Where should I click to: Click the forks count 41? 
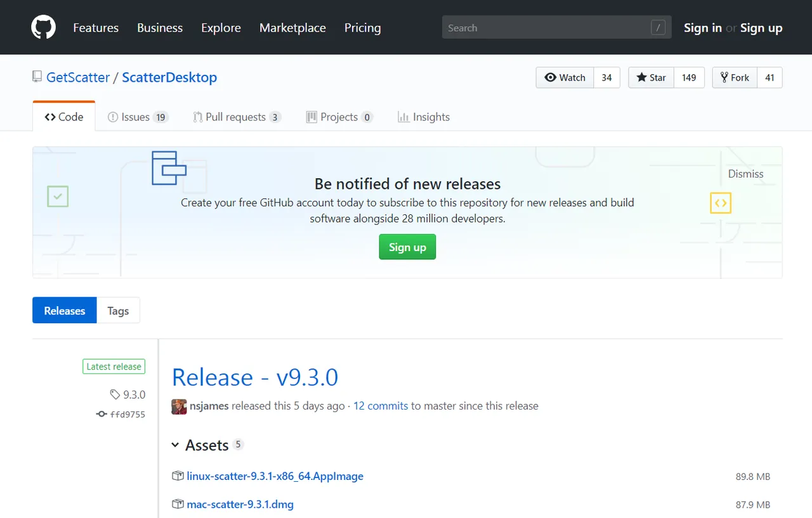point(770,77)
